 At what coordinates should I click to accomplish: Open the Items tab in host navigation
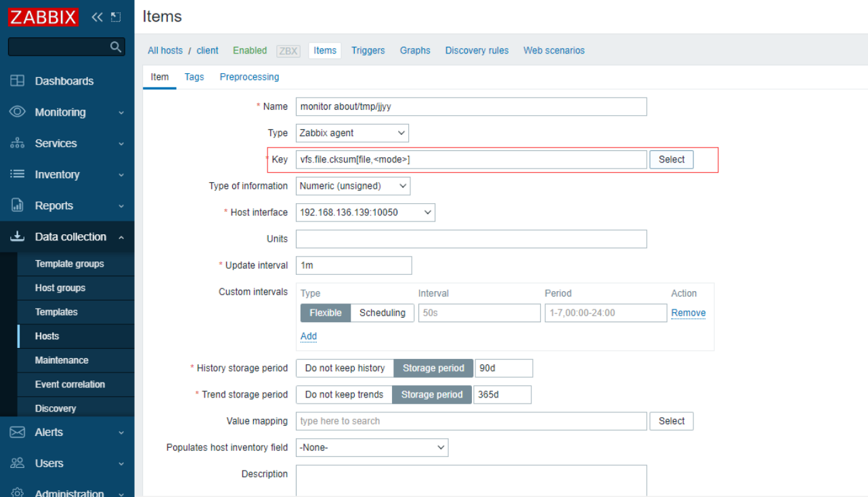tap(325, 51)
